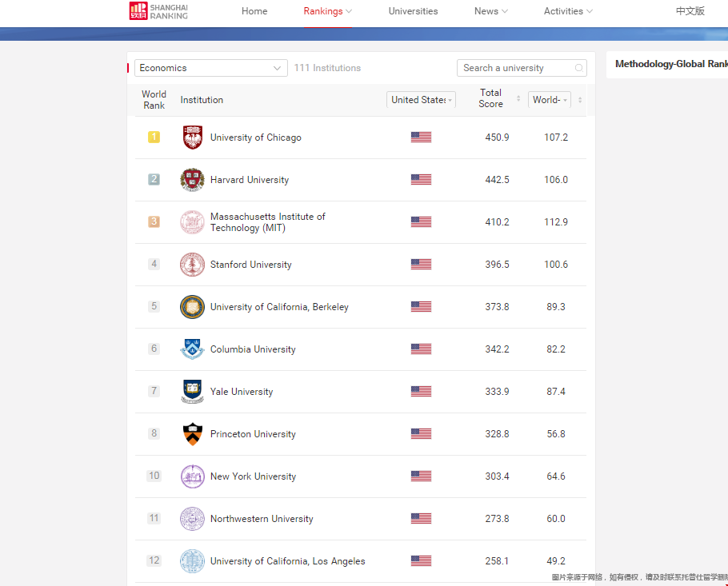Go to the Home page
This screenshot has width=728, height=586.
tap(254, 11)
